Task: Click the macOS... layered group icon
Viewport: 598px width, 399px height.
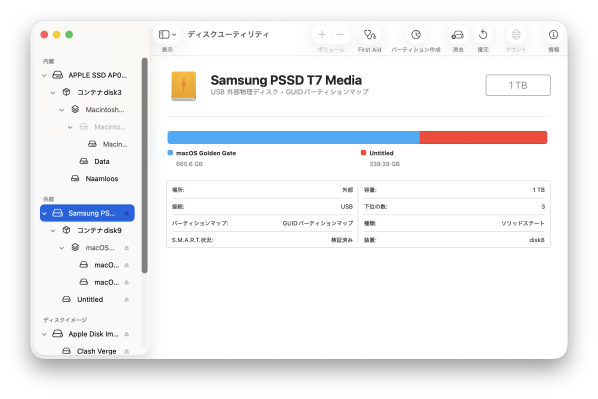Action: tap(75, 248)
